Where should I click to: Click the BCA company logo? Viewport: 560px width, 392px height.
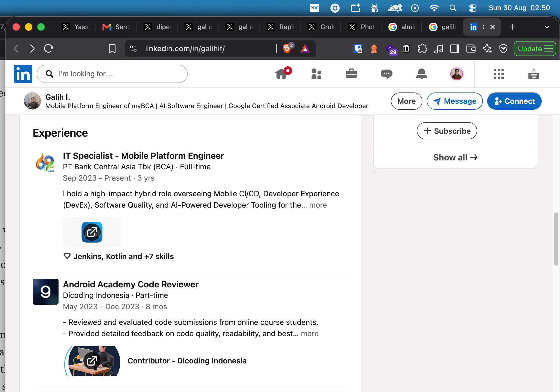45,163
